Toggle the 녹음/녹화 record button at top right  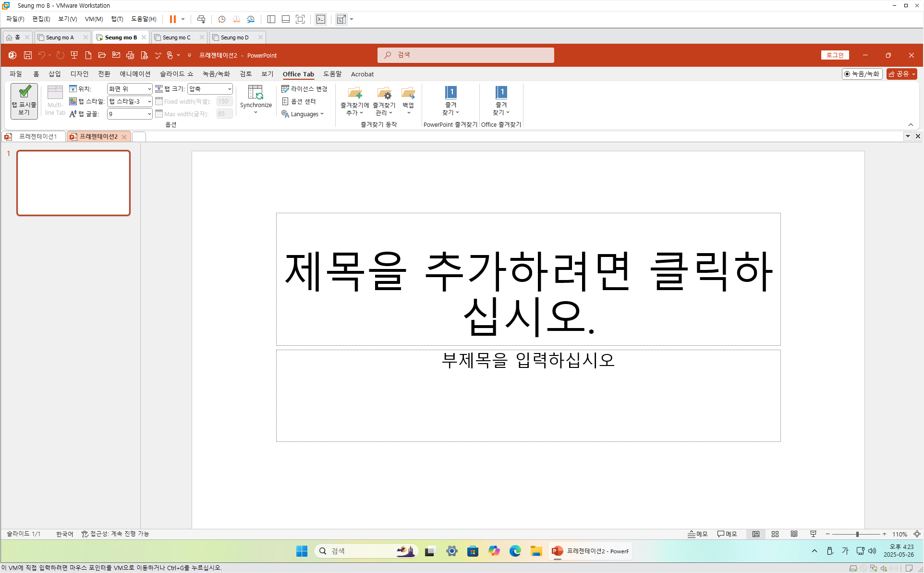[862, 74]
